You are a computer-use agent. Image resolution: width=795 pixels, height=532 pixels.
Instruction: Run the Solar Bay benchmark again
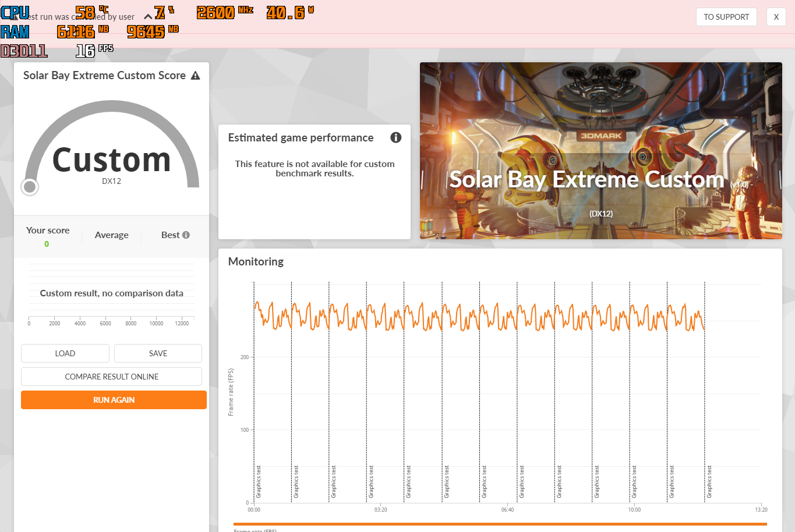coord(114,400)
